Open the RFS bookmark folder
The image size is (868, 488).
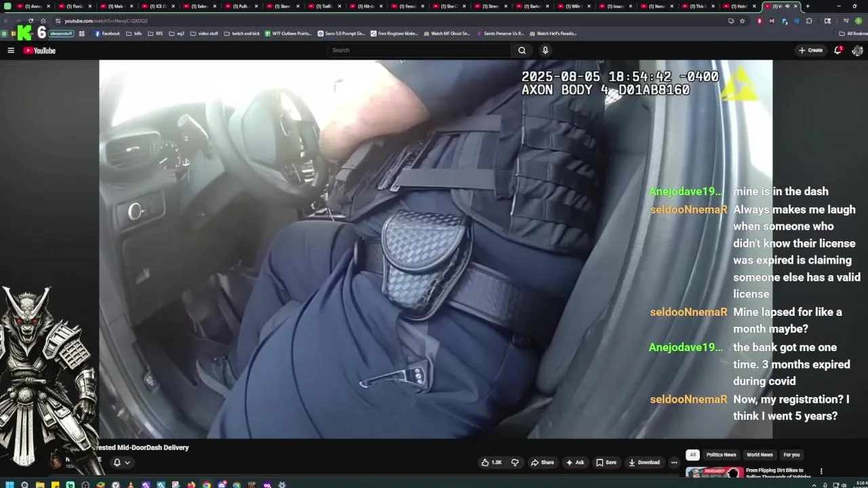click(x=155, y=33)
